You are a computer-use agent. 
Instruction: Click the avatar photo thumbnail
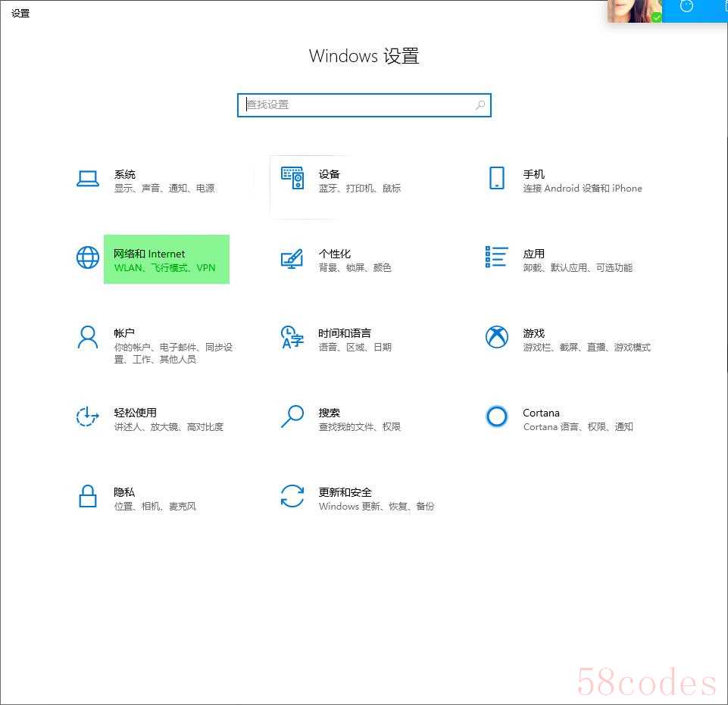click(x=634, y=11)
